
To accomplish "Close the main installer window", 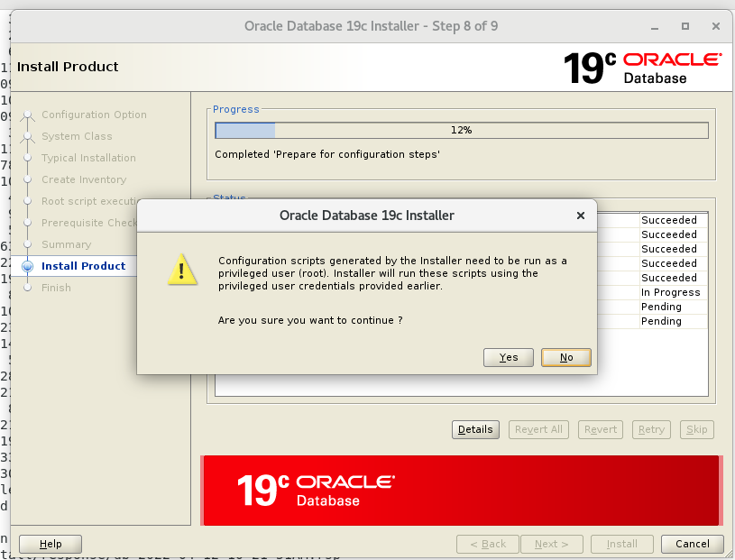I will (x=716, y=26).
